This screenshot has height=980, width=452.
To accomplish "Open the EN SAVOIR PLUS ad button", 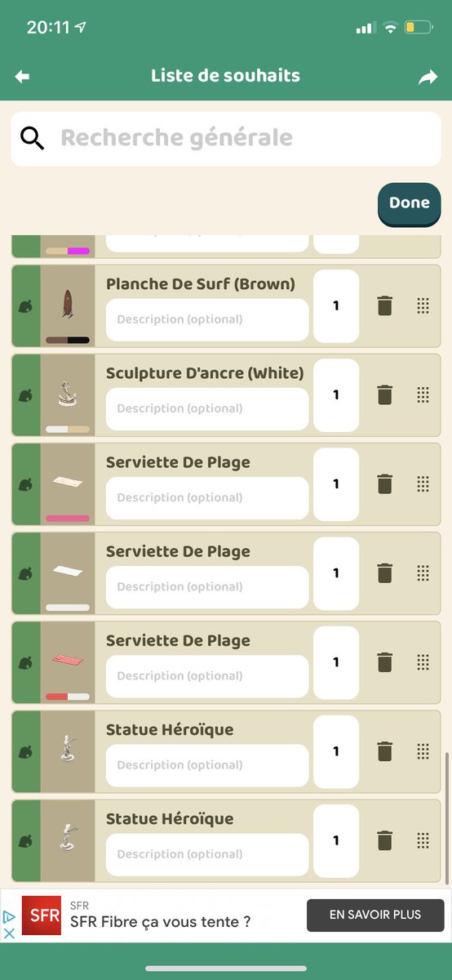I will 375,915.
